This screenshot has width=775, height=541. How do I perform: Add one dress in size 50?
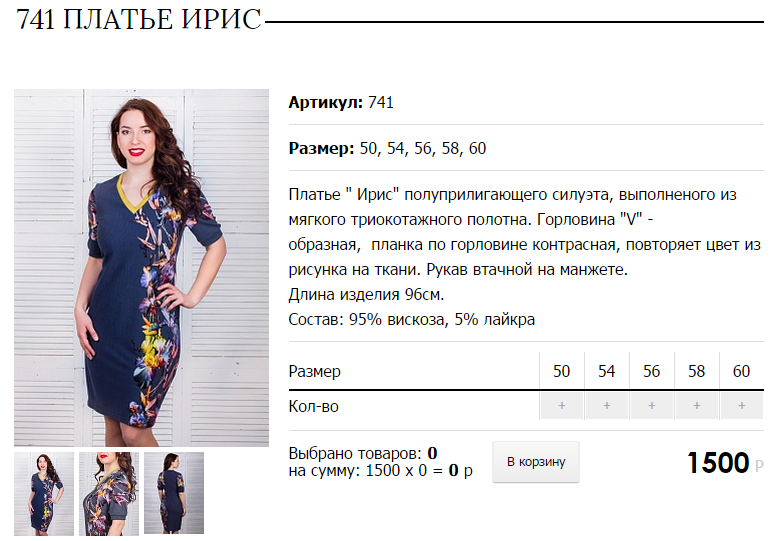coord(561,406)
